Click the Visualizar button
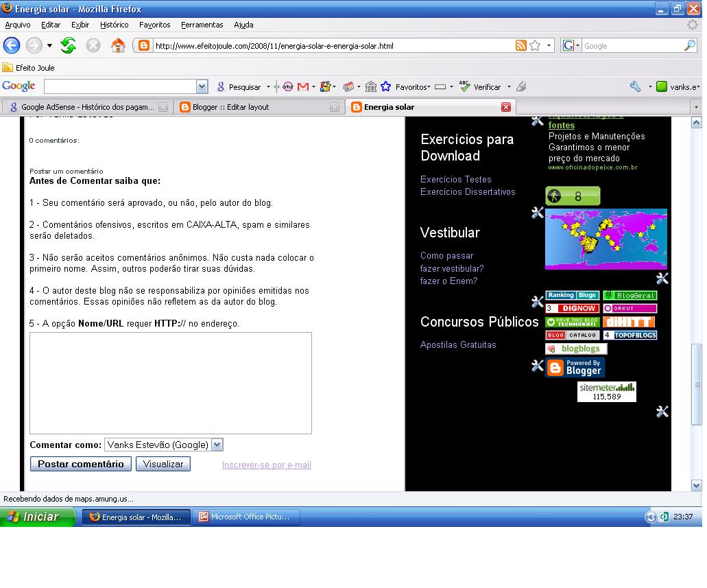Screen dimensions: 707x588 163,464
